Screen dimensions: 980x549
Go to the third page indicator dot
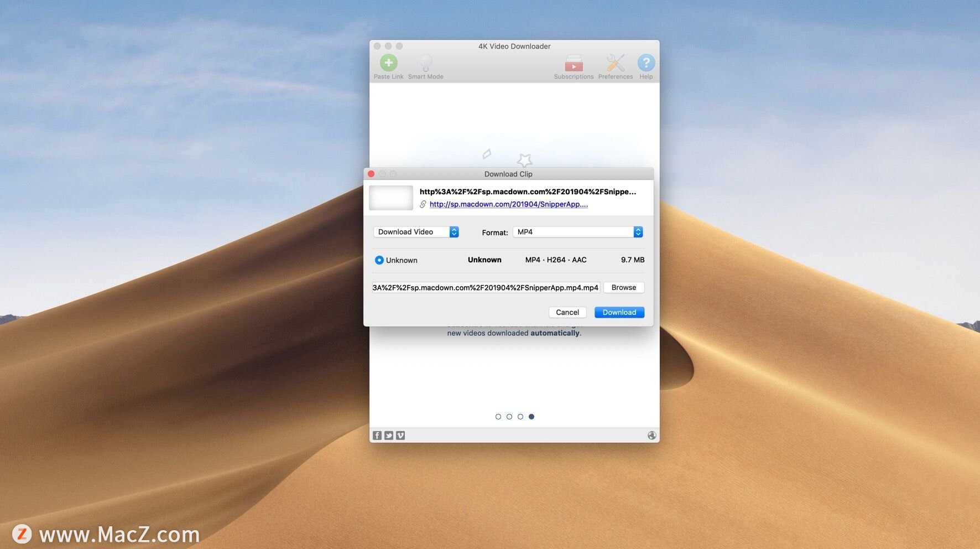coord(520,417)
